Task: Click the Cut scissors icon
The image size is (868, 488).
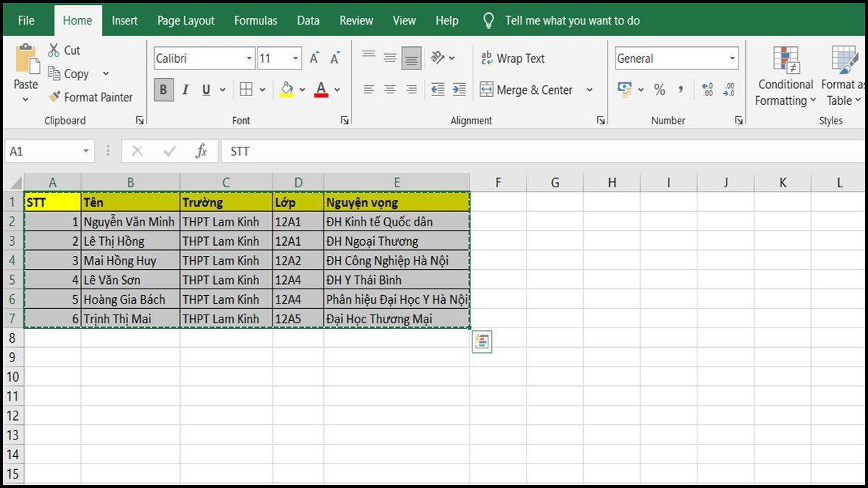Action: click(54, 50)
